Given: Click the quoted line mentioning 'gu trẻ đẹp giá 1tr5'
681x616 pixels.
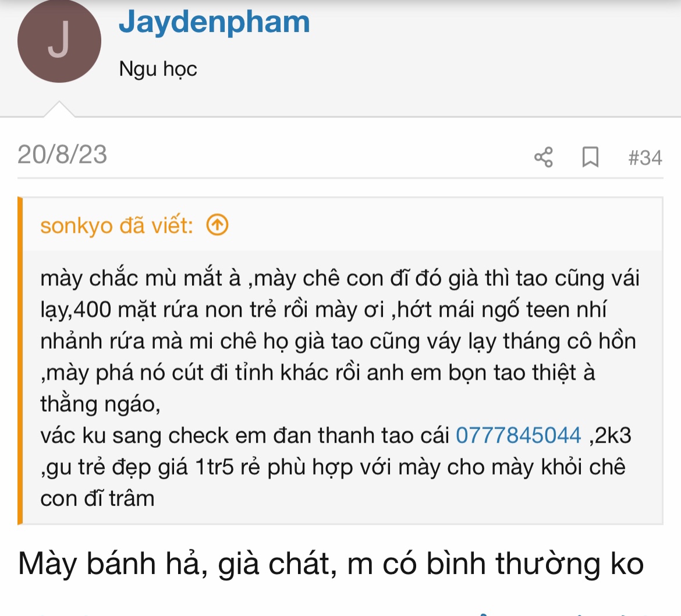Looking at the screenshot, I should click(x=333, y=468).
